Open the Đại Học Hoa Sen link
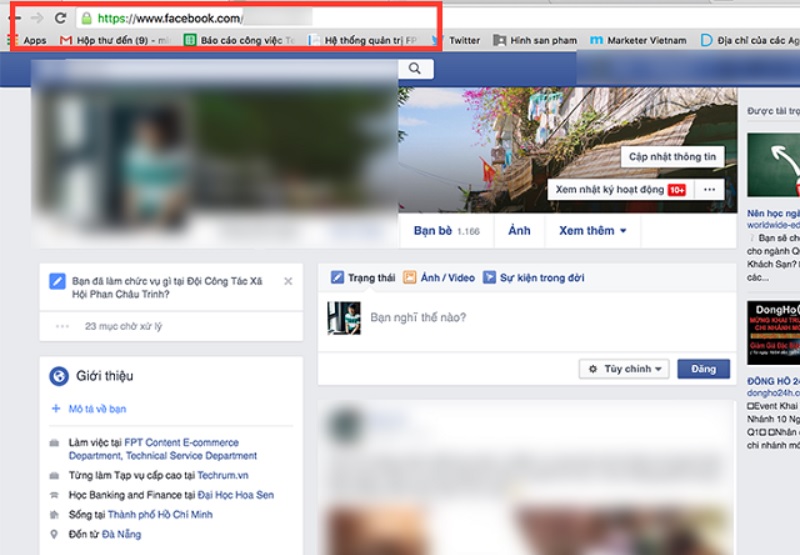 click(x=236, y=495)
